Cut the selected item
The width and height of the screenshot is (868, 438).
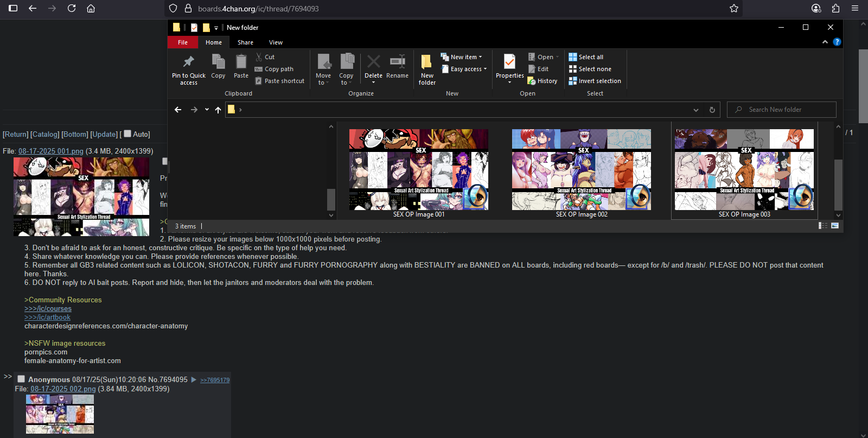coord(265,57)
